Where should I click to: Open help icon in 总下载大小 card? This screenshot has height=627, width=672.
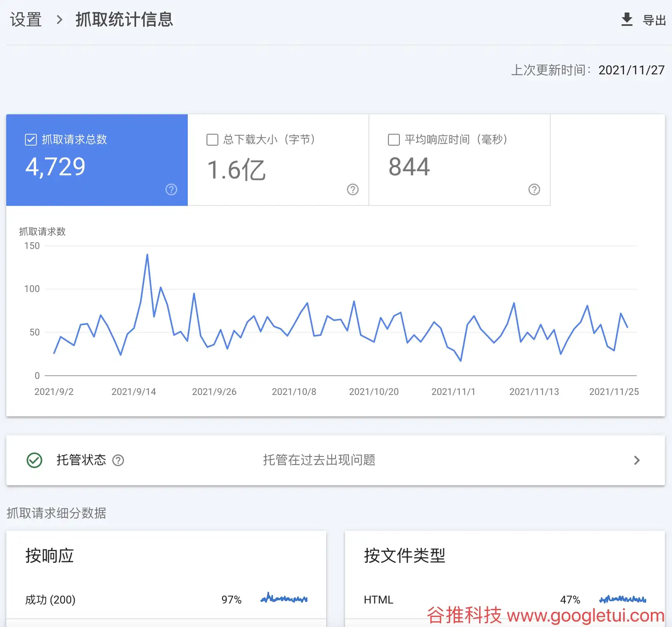point(353,190)
